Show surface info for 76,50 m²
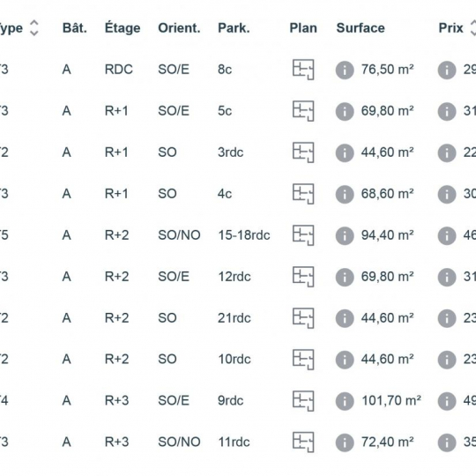Screen dimensions: 476x476 click(x=345, y=71)
